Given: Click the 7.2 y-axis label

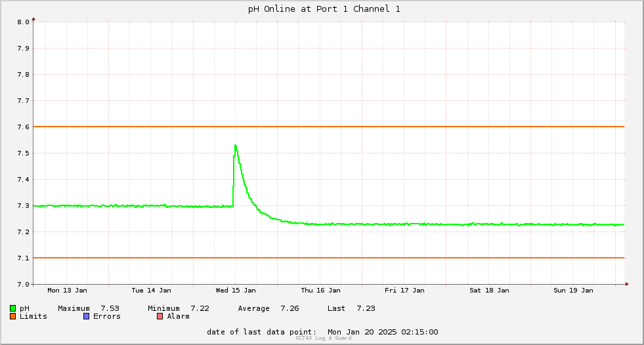Looking at the screenshot, I should [24, 232].
